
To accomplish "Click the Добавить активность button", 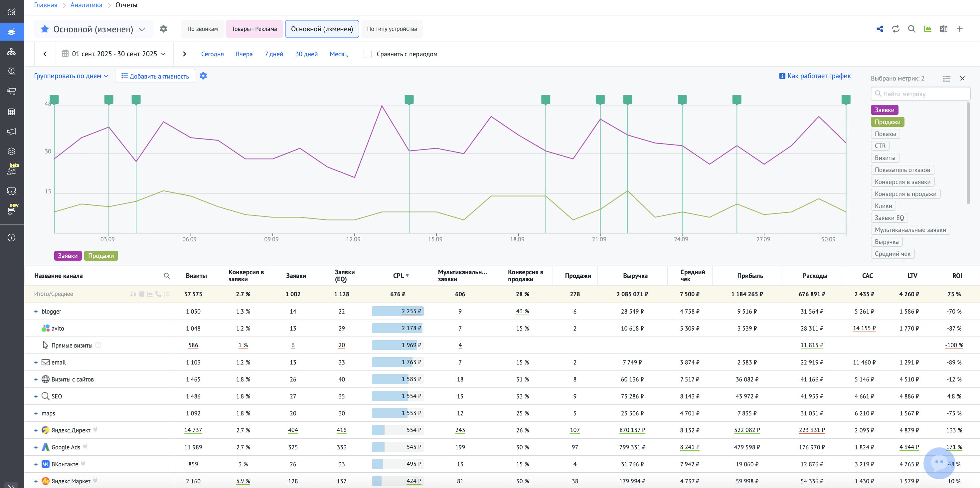I will coord(155,76).
